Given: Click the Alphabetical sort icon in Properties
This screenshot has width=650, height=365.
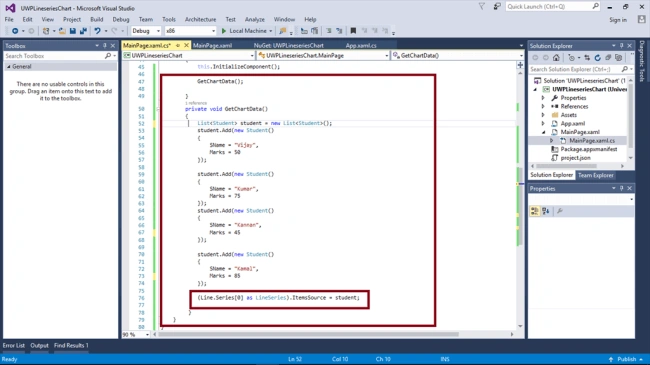Looking at the screenshot, I should point(546,212).
